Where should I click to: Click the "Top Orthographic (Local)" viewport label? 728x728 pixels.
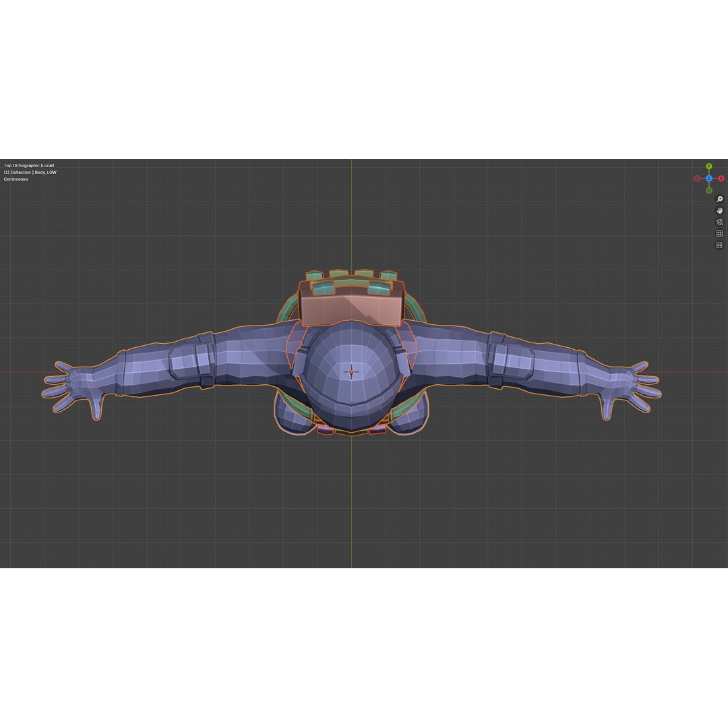click(30, 165)
